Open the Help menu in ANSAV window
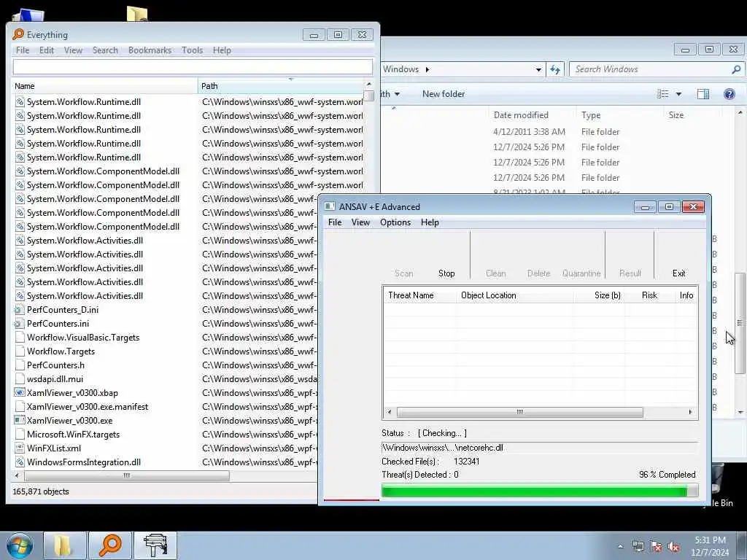Viewport: 747px width, 560px height. click(430, 222)
